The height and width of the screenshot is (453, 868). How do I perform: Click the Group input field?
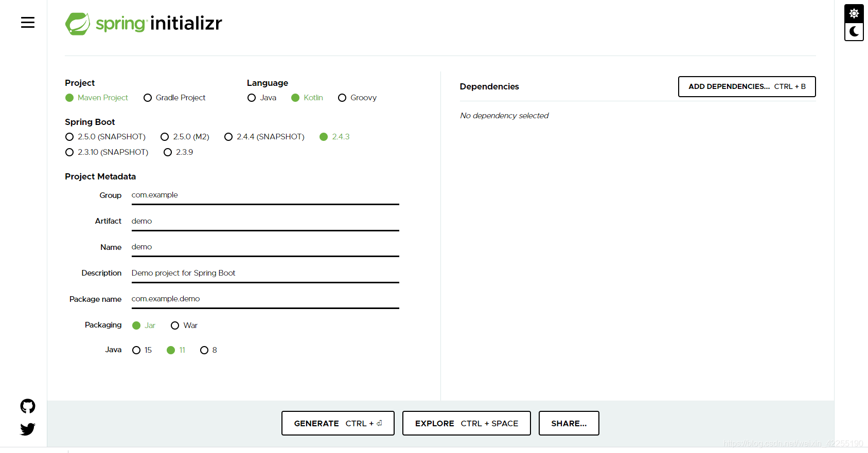click(265, 195)
